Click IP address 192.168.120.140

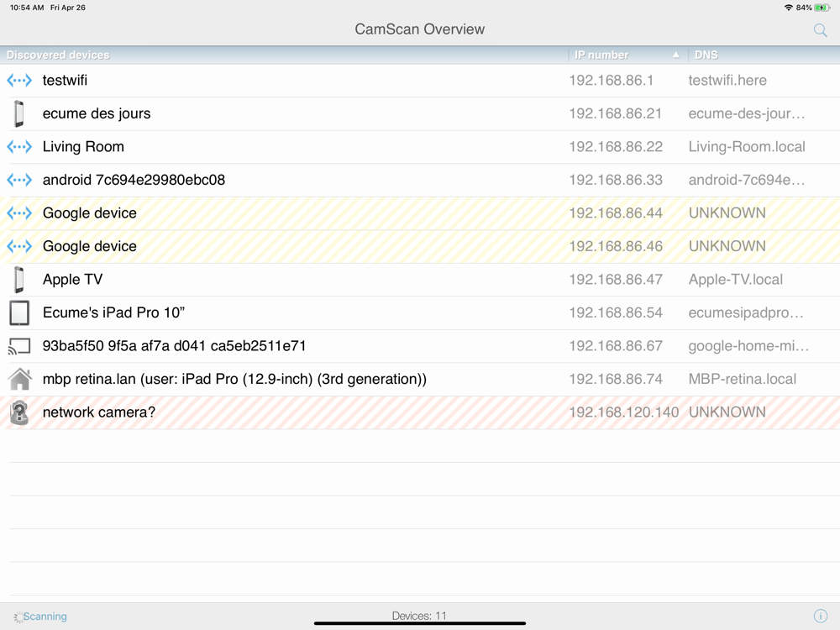point(623,412)
